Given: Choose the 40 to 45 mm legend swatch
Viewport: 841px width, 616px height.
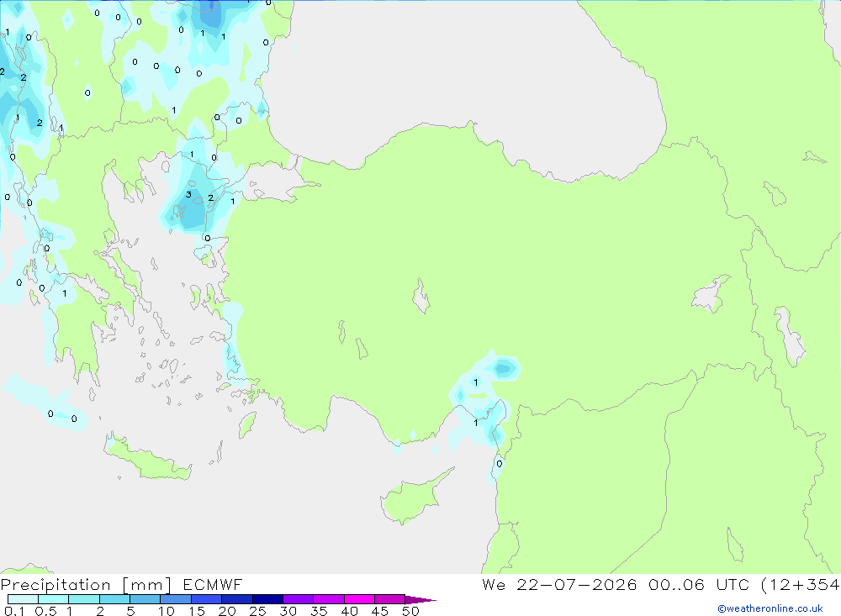Looking at the screenshot, I should click(359, 599).
